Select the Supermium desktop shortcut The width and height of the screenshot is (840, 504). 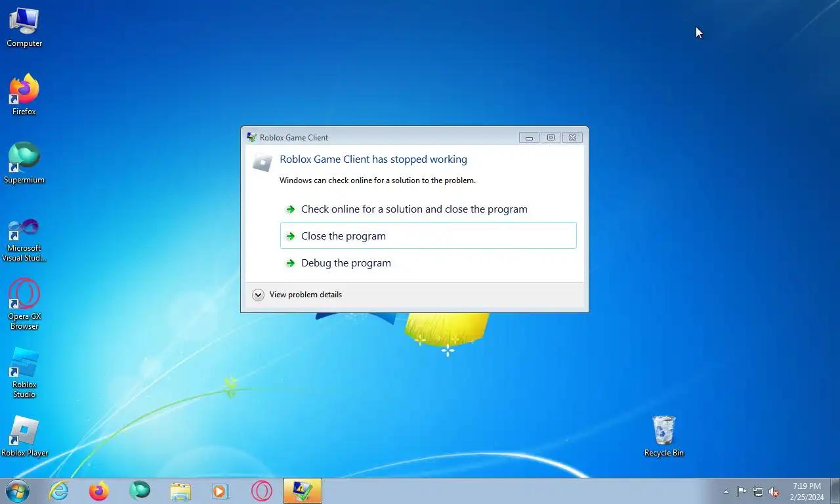[x=24, y=163]
